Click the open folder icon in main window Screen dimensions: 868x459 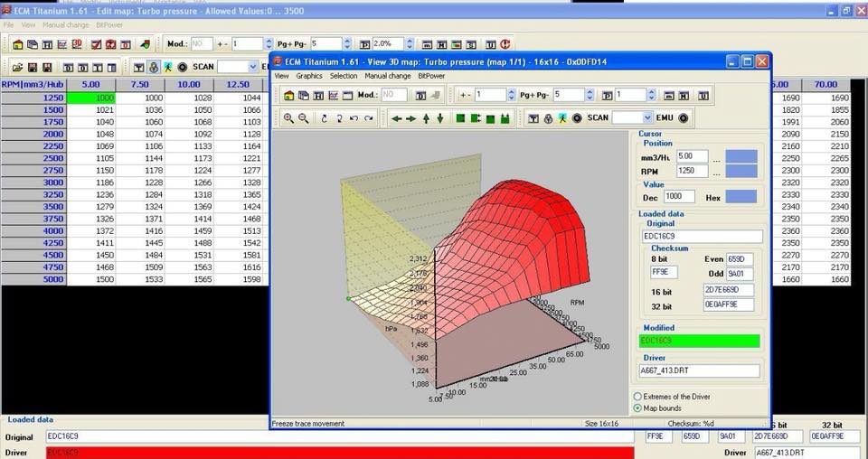pos(18,67)
